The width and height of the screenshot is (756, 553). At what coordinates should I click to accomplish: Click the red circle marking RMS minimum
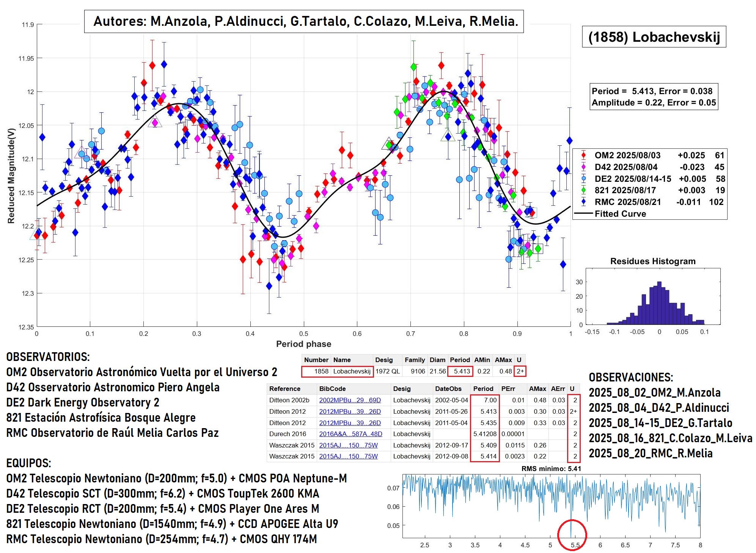[x=572, y=535]
